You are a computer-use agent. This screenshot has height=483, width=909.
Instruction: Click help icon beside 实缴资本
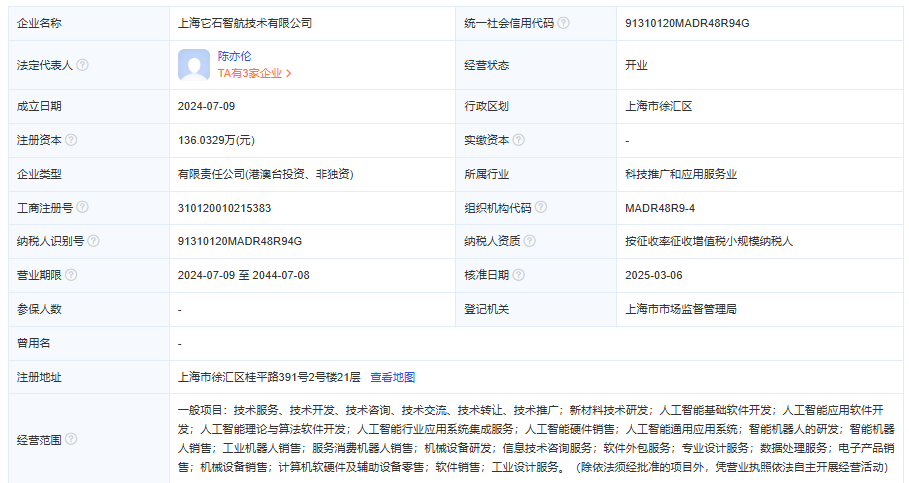[x=519, y=140]
